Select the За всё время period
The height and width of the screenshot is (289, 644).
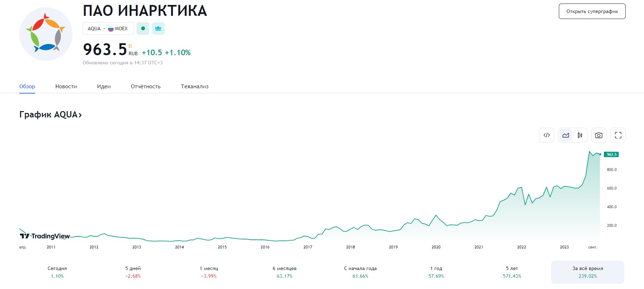588,272
